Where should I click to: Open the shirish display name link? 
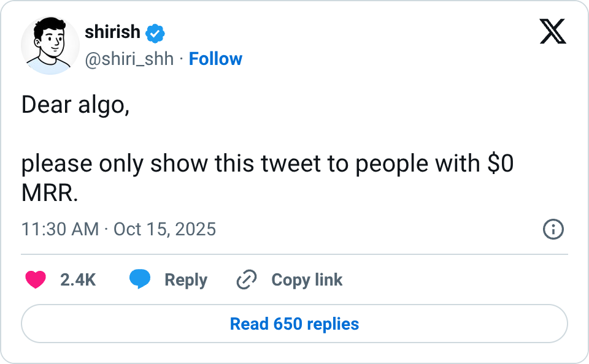[x=112, y=32]
